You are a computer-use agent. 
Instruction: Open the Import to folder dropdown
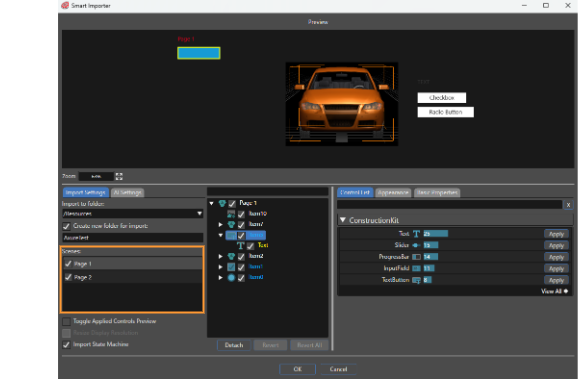[199, 213]
